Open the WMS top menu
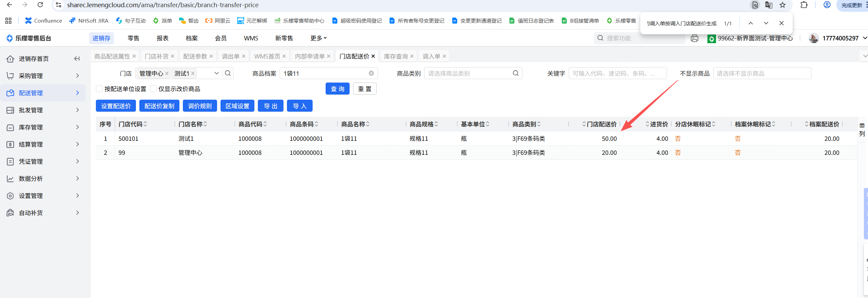This screenshot has height=298, width=868. (251, 38)
